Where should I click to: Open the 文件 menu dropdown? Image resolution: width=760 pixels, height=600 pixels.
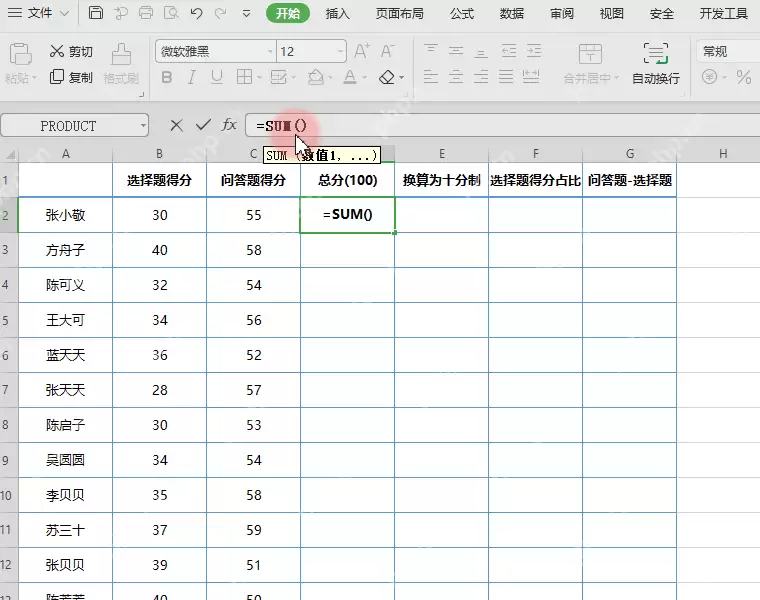[39, 13]
